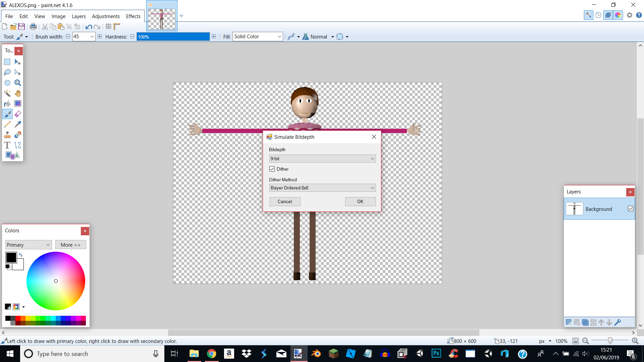Image resolution: width=644 pixels, height=362 pixels.
Task: Click Zoom out magnifier in status bar
Action: coord(586,341)
